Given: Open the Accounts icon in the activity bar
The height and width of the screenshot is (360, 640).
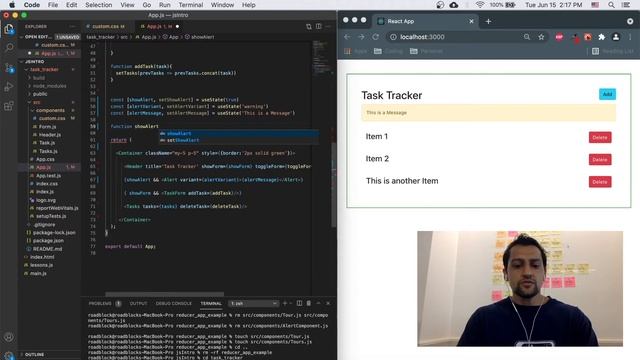Looking at the screenshot, I should pyautogui.click(x=9, y=337).
